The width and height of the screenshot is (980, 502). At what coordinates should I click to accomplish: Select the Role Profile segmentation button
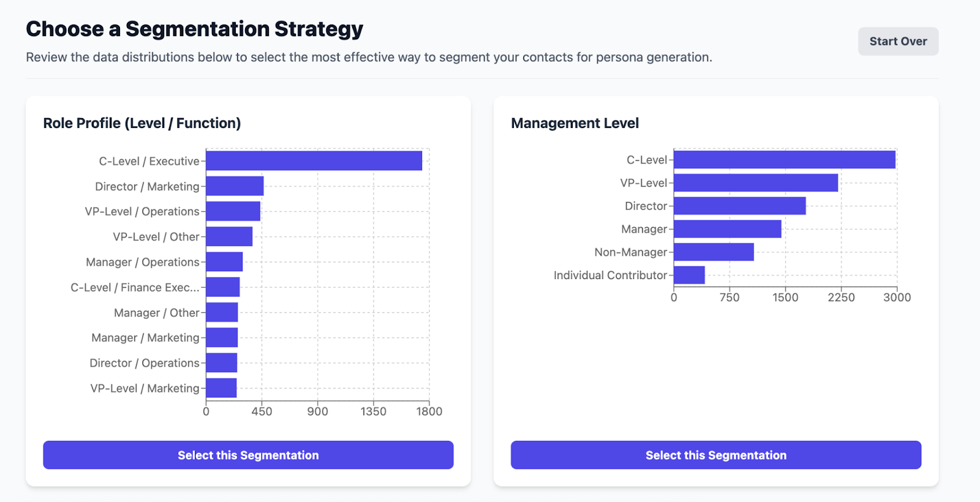248,455
